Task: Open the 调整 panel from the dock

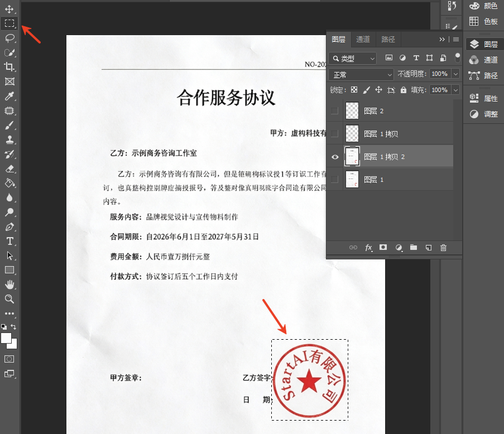Action: click(x=483, y=114)
